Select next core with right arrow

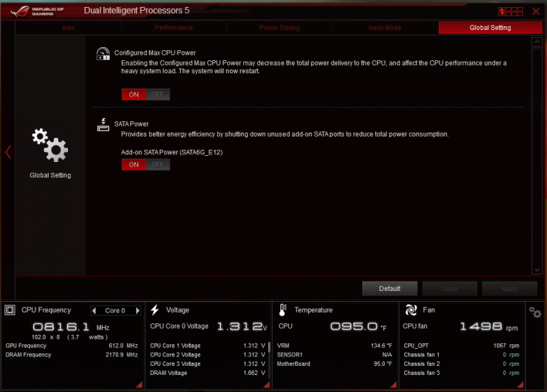pyautogui.click(x=138, y=310)
